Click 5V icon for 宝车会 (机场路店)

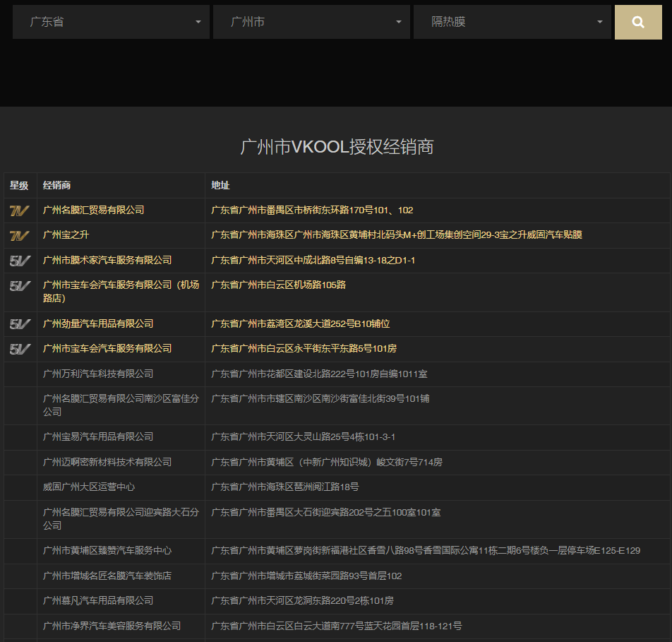pyautogui.click(x=20, y=286)
